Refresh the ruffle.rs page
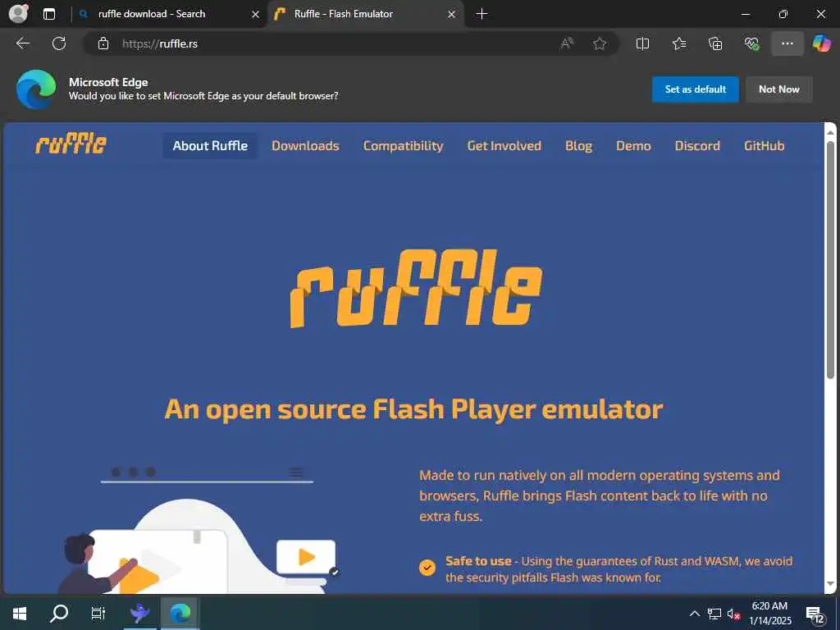Image resolution: width=840 pixels, height=630 pixels. click(x=59, y=43)
